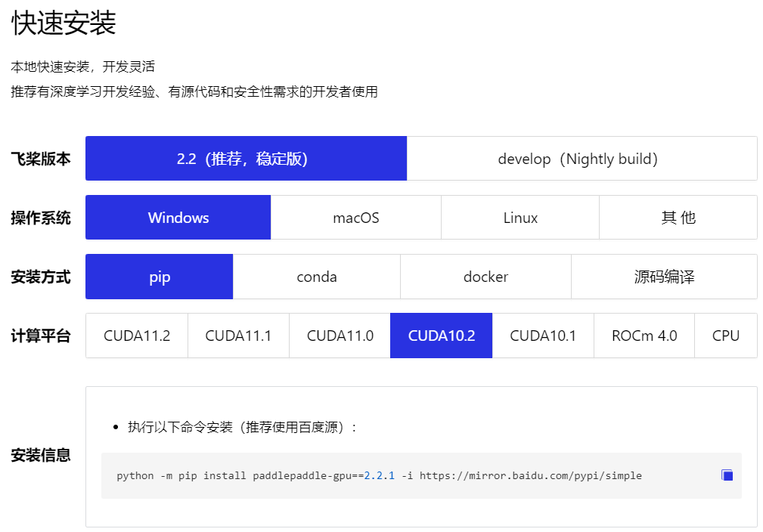Screen dimensions: 763x532
Task: Select CUDA11.2 compute platform
Action: [x=137, y=336]
